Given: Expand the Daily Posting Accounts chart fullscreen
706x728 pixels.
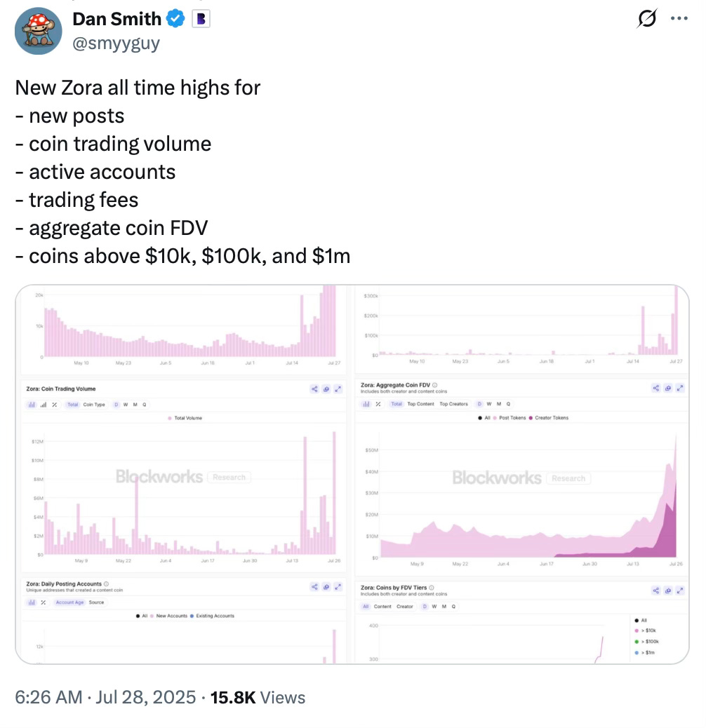Looking at the screenshot, I should [338, 587].
